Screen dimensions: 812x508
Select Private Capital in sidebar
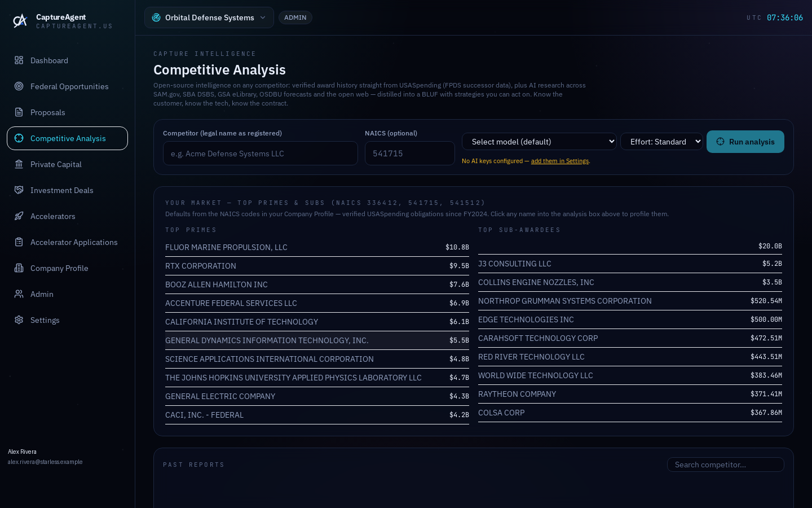pyautogui.click(x=67, y=164)
